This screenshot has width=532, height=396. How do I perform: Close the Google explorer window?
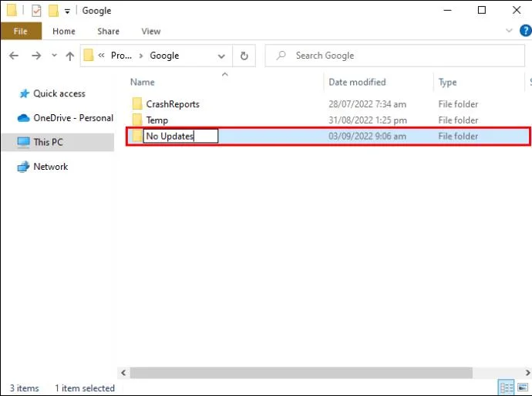click(517, 11)
